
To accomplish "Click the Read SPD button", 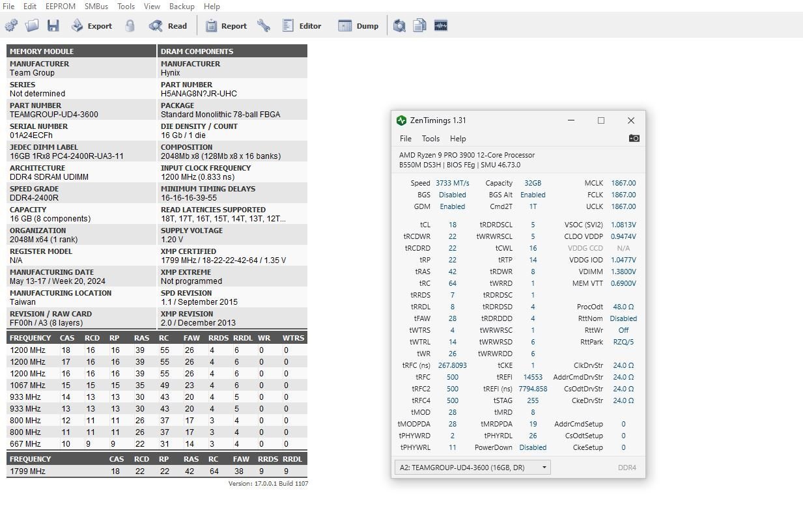I will [x=168, y=26].
